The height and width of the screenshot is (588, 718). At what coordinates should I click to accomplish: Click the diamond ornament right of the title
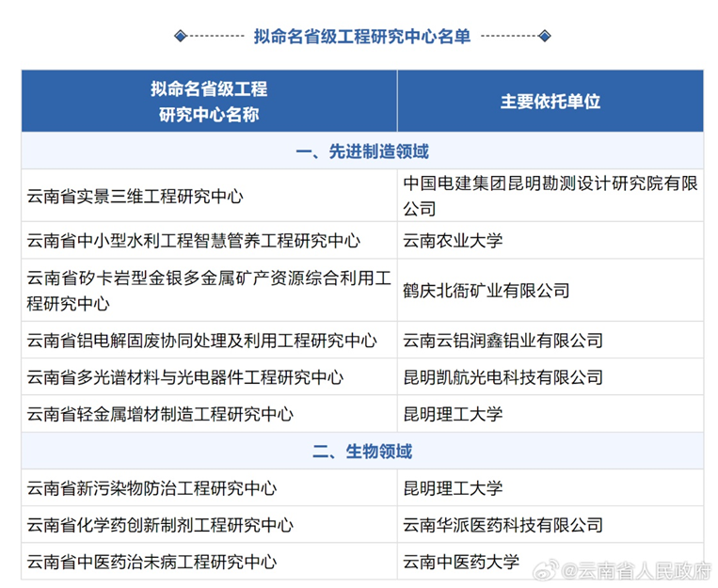(545, 36)
